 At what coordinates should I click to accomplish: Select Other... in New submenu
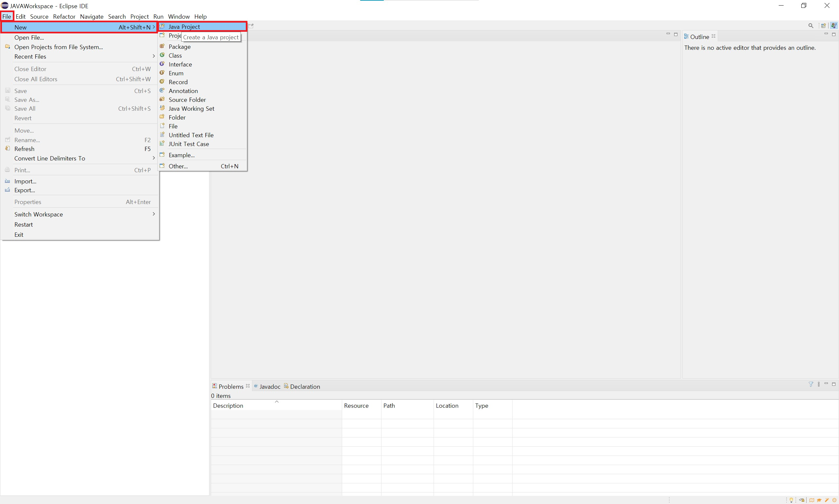[x=178, y=166]
